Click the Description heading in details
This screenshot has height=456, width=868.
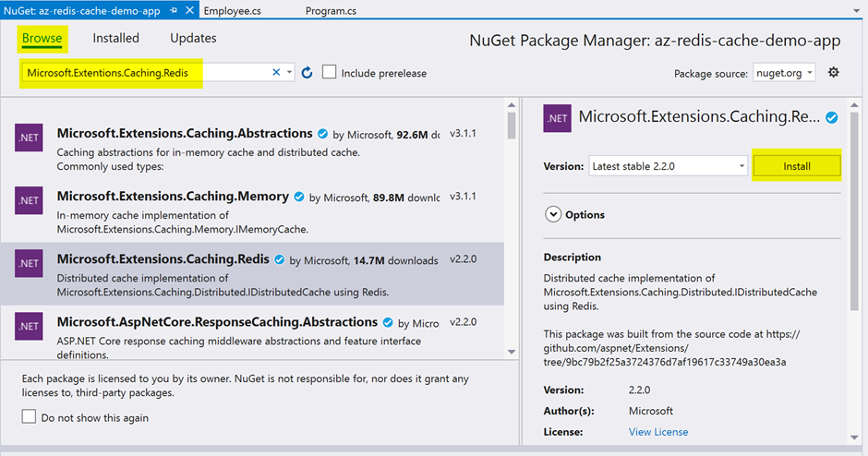(572, 257)
